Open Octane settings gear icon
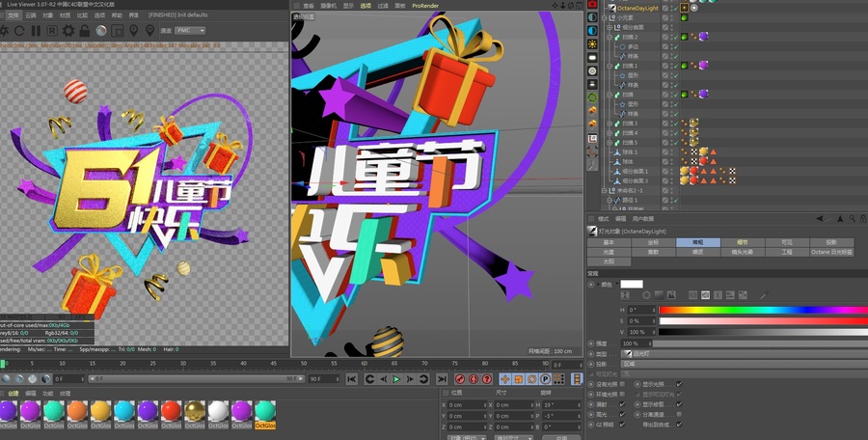868x440 pixels. pos(68,31)
